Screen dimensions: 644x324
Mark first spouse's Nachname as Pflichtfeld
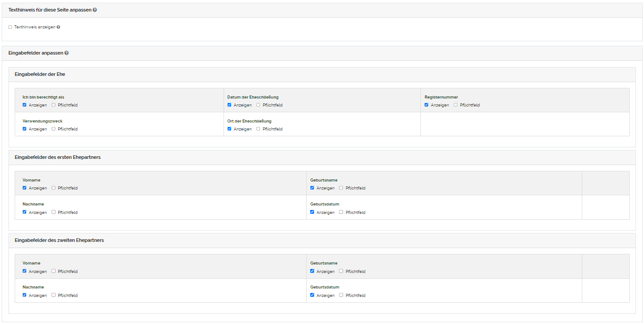click(x=52, y=212)
